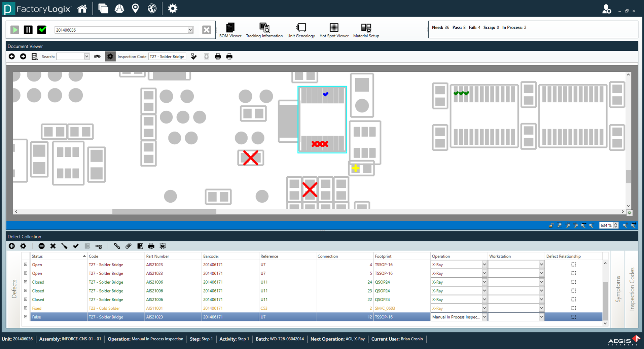Open the Inspection Codes side tab

click(x=632, y=289)
